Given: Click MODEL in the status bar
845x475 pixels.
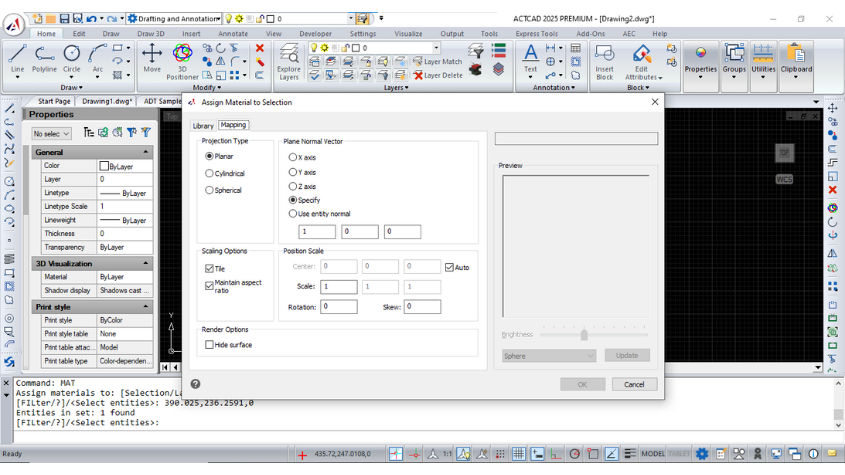Looking at the screenshot, I should 653,454.
